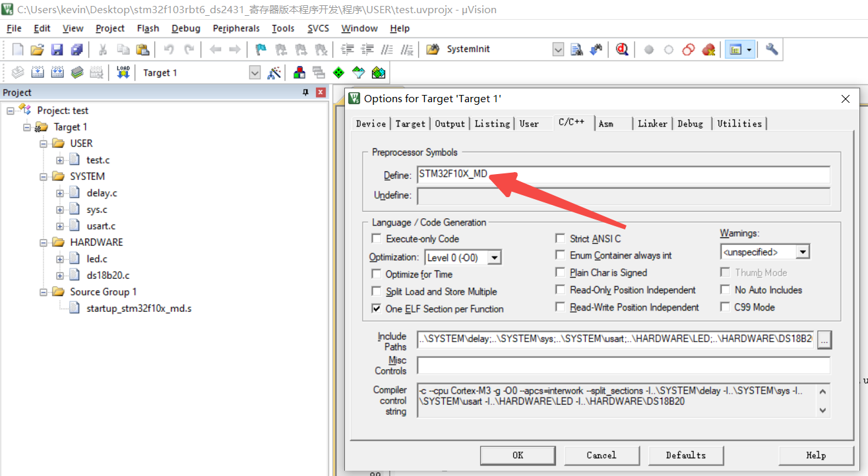Click the OK button in Options dialog
The image size is (868, 476).
[x=518, y=455]
